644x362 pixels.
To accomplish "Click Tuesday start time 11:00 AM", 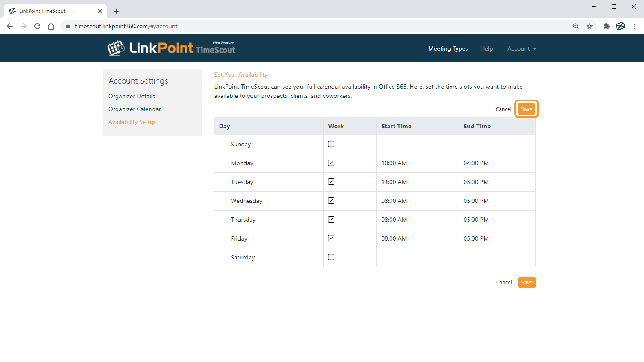I will pyautogui.click(x=394, y=182).
